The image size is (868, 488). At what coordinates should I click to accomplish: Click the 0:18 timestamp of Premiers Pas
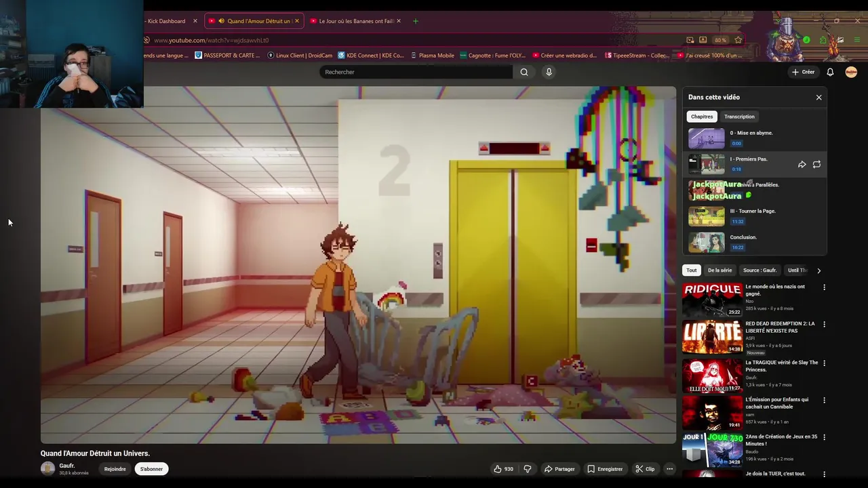coord(736,169)
